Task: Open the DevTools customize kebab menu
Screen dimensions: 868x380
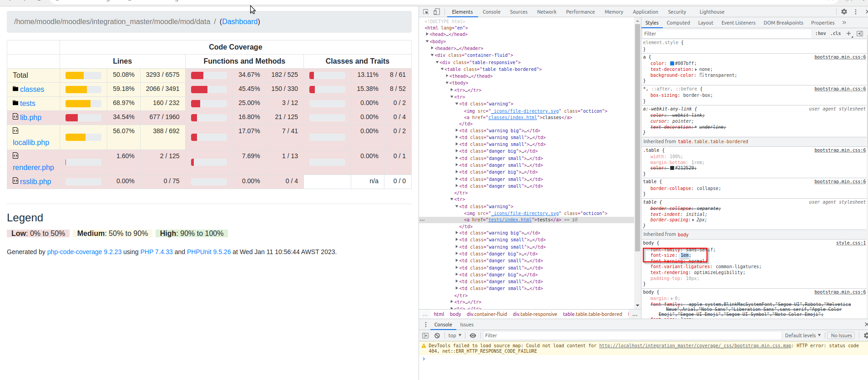Action: coord(856,12)
